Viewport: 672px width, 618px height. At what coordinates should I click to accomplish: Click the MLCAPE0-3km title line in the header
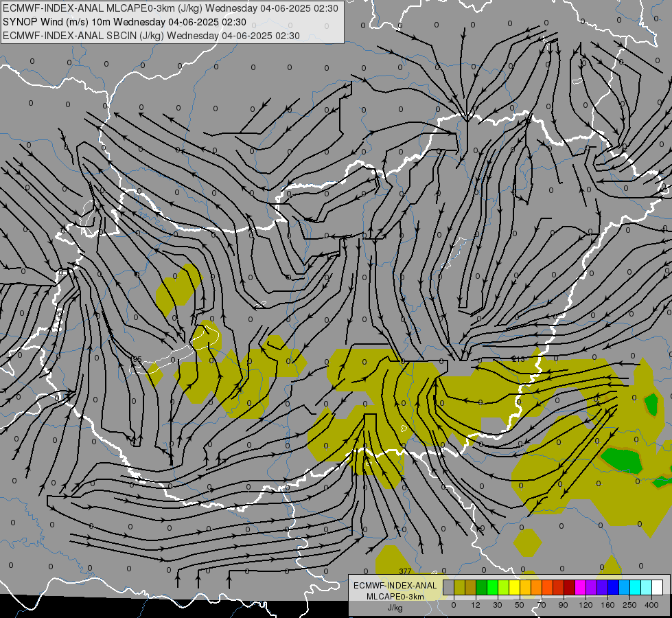click(170, 8)
